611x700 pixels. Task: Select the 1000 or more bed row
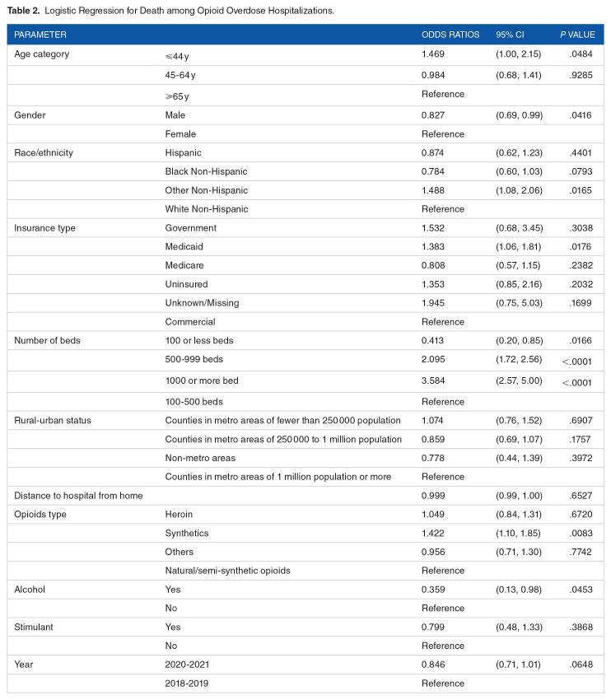pyautogui.click(x=305, y=381)
